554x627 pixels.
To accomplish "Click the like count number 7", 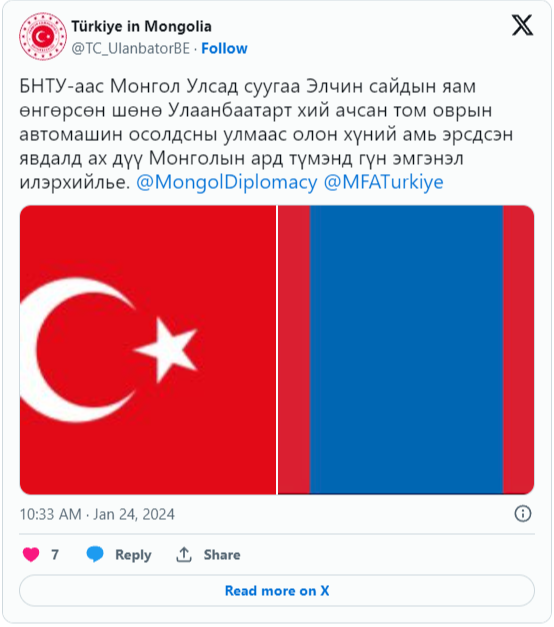I will [x=55, y=555].
